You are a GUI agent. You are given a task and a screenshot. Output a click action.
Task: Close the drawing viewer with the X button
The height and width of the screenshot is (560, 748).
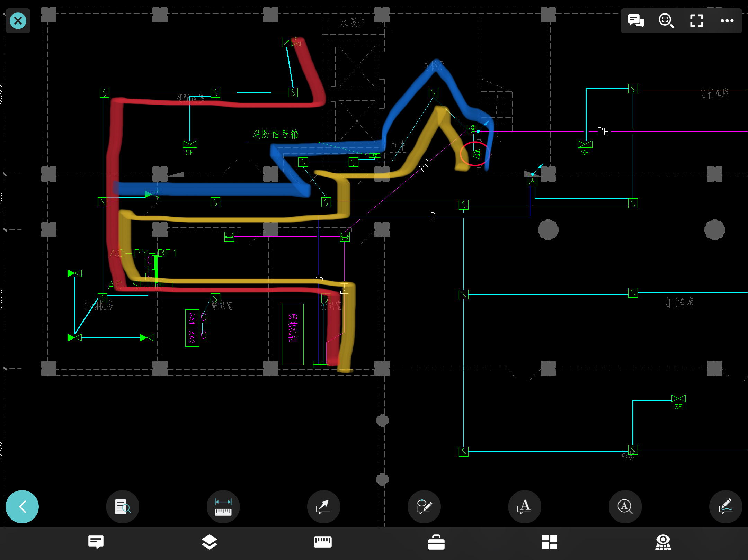click(x=18, y=21)
